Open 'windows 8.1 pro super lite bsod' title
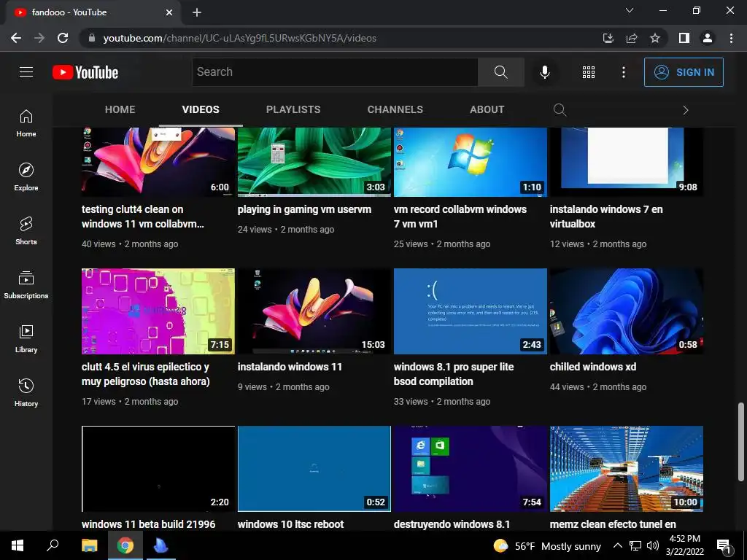 coord(454,374)
